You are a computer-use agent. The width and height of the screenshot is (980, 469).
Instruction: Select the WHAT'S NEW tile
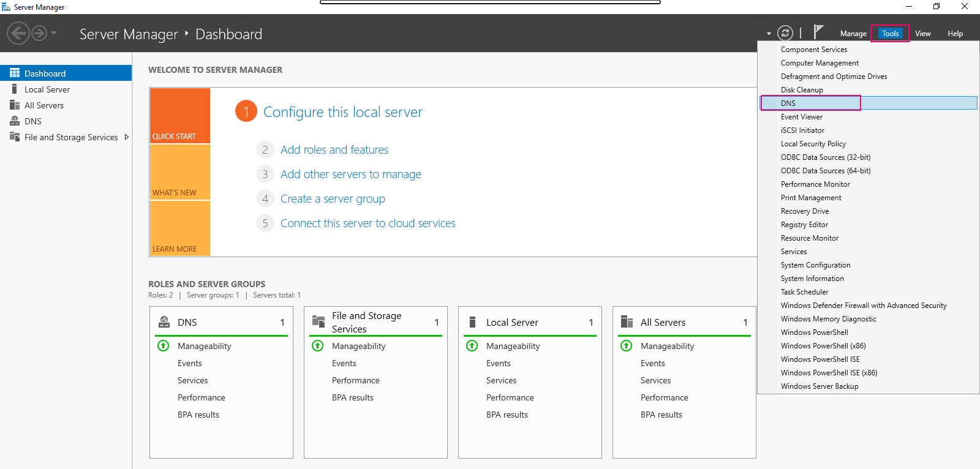(180, 172)
